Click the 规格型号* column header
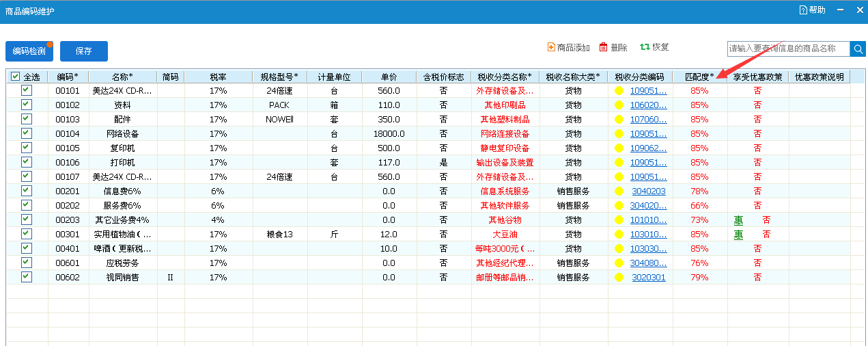Viewport: 868px width, 346px height. coord(279,77)
